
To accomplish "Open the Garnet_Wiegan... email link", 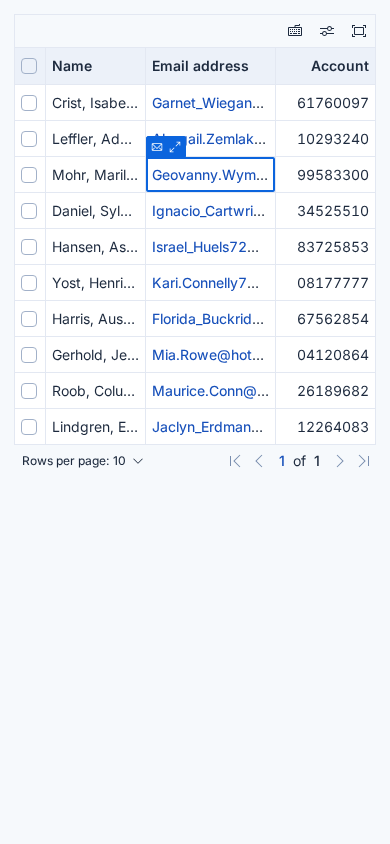I will [x=208, y=103].
